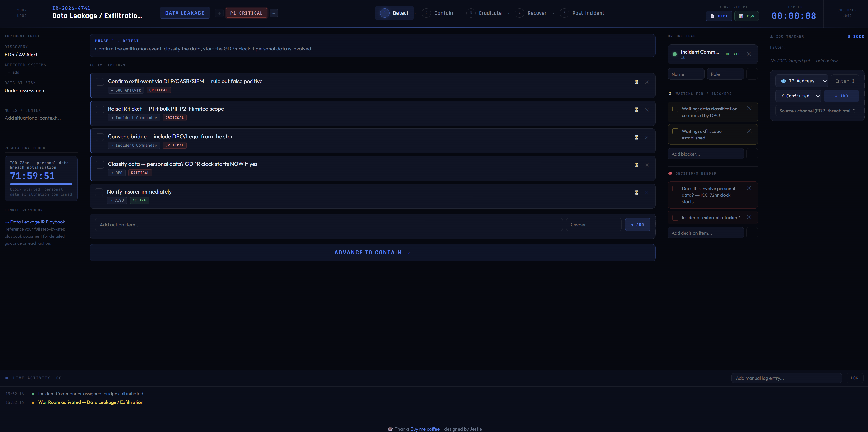Click hourglass icon on Raise IR ticket action

636,110
